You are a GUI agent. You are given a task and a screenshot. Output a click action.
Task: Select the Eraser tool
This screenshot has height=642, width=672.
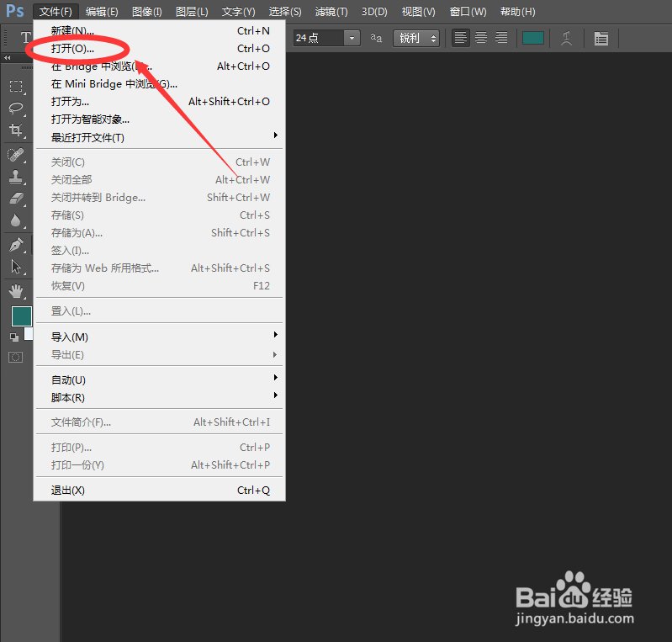point(16,198)
